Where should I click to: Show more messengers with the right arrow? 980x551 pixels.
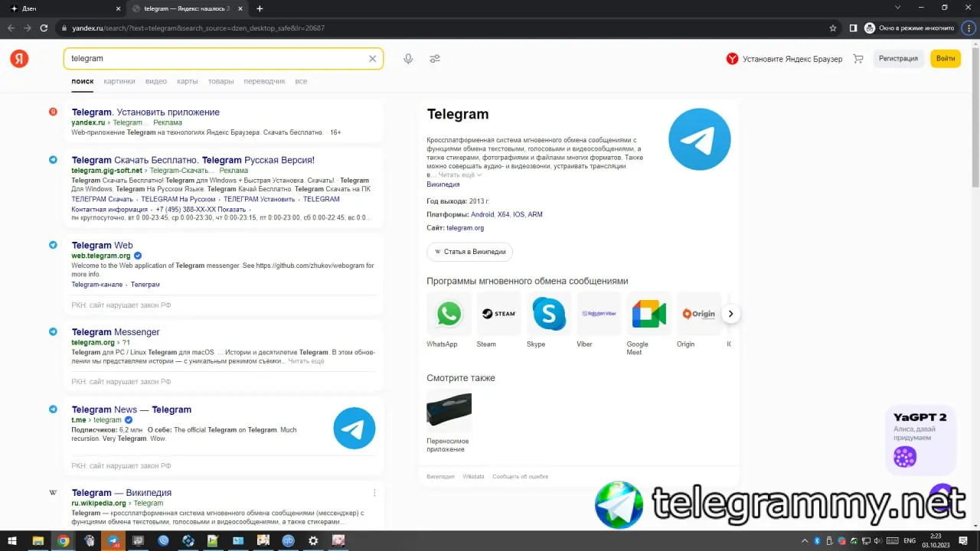[x=731, y=314]
